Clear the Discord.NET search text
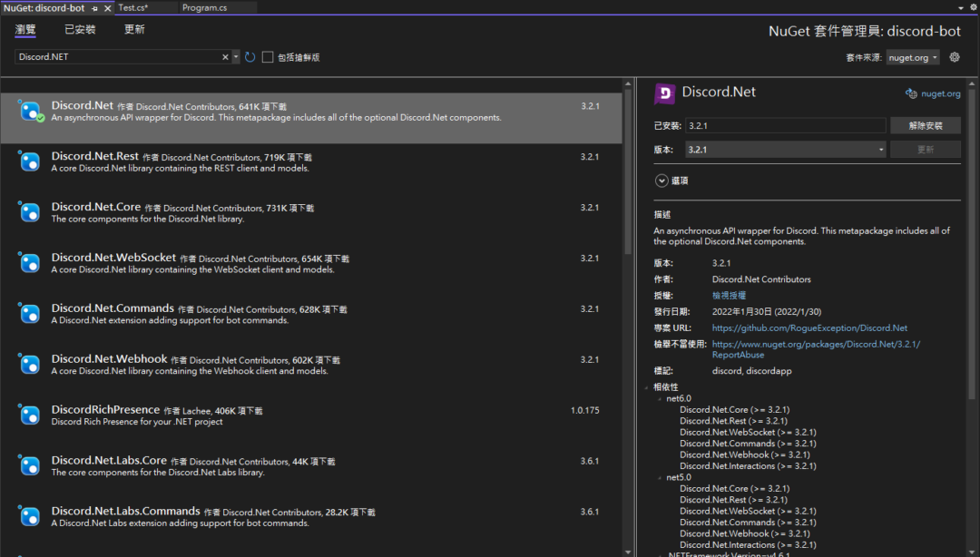Viewport: 980px width, 557px height. click(225, 57)
